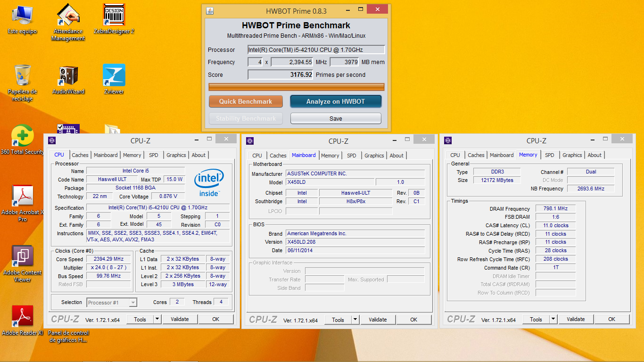The height and width of the screenshot is (362, 644).
Task: Click Validate in right CPU-Z window
Action: tap(576, 319)
